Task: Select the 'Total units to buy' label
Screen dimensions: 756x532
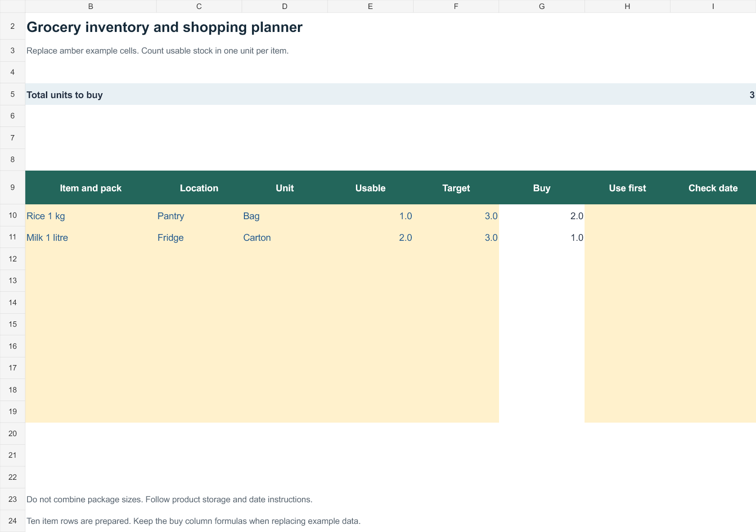Action: click(64, 95)
